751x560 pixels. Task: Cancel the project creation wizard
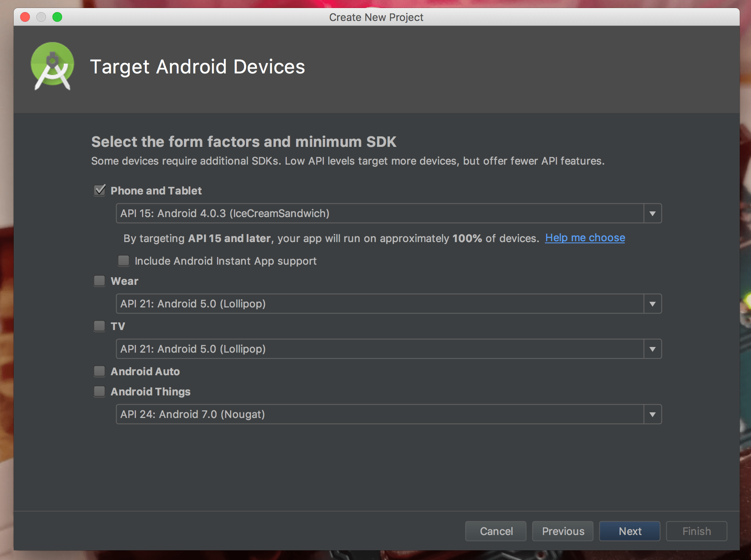coord(496,531)
